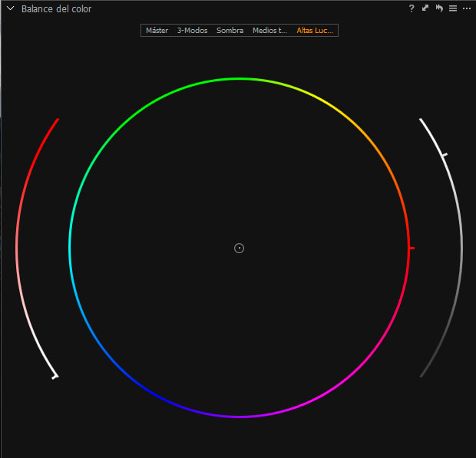This screenshot has height=458, width=476.
Task: Click the expand panel arrows icon
Action: tap(425, 8)
